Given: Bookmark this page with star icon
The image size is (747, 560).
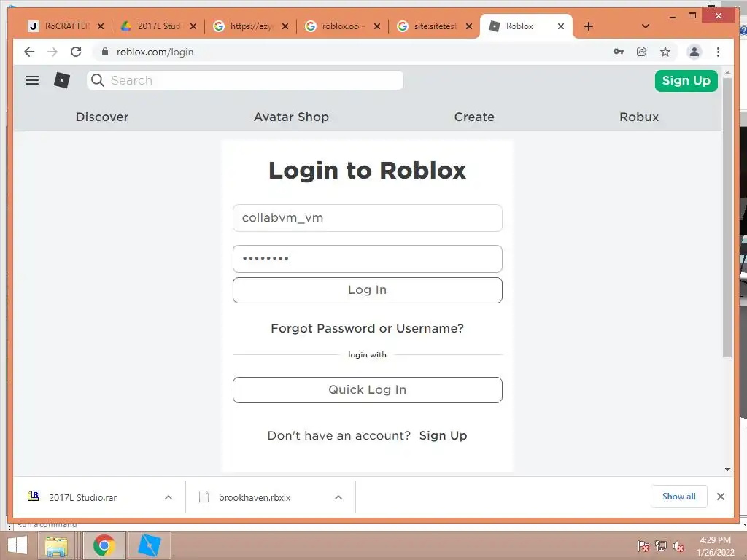Looking at the screenshot, I should tap(665, 52).
